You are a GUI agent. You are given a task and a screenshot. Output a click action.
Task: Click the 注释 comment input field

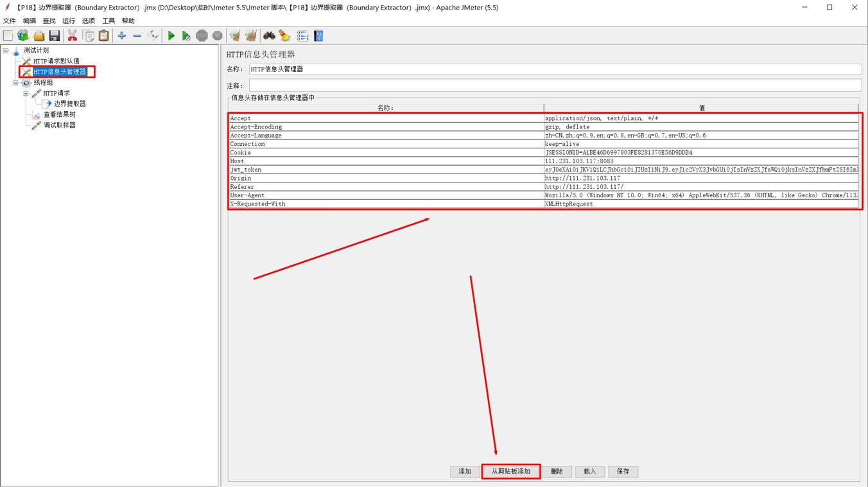coord(555,85)
